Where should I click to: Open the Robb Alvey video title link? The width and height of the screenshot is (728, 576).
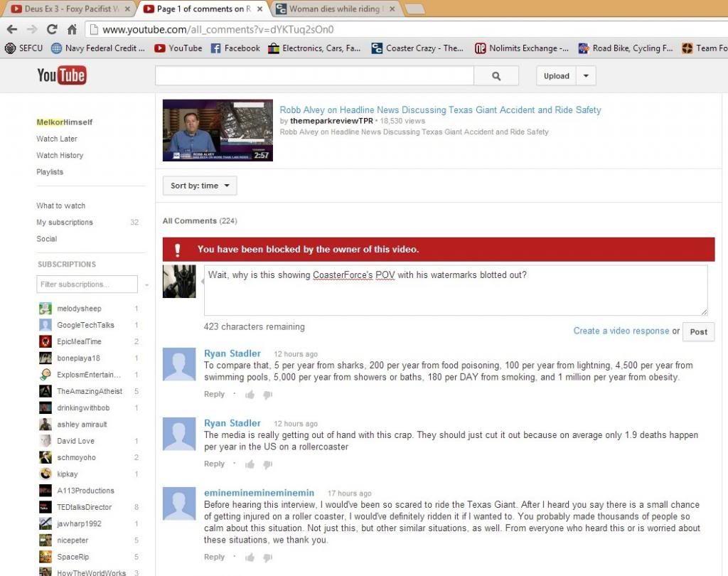click(x=440, y=110)
